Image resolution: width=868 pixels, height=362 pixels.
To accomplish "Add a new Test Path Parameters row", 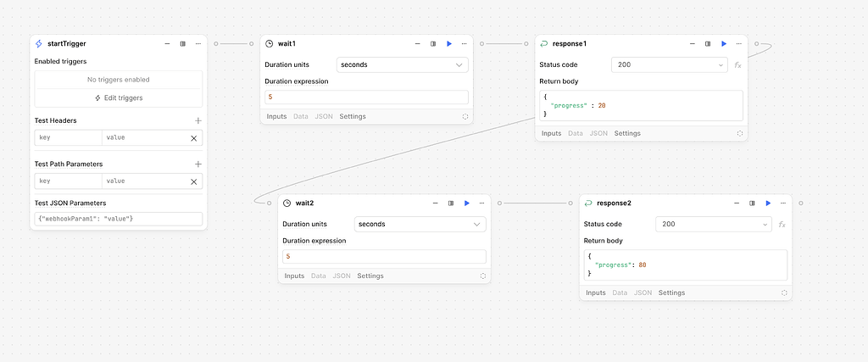I will 198,164.
